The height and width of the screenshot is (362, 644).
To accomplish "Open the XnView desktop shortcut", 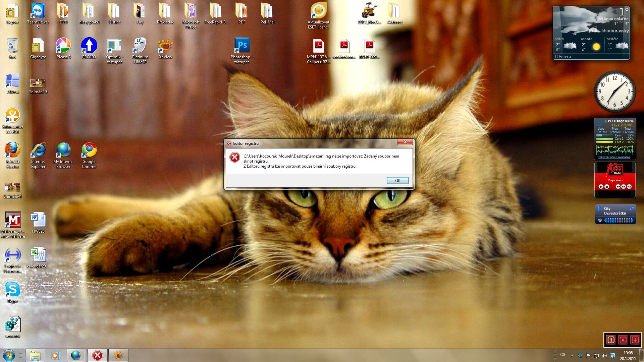I will coord(165,46).
